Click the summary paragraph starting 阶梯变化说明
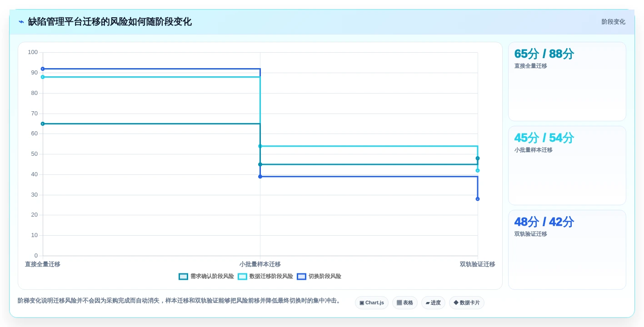Screen dimensions: 644x327 pyautogui.click(x=180, y=301)
